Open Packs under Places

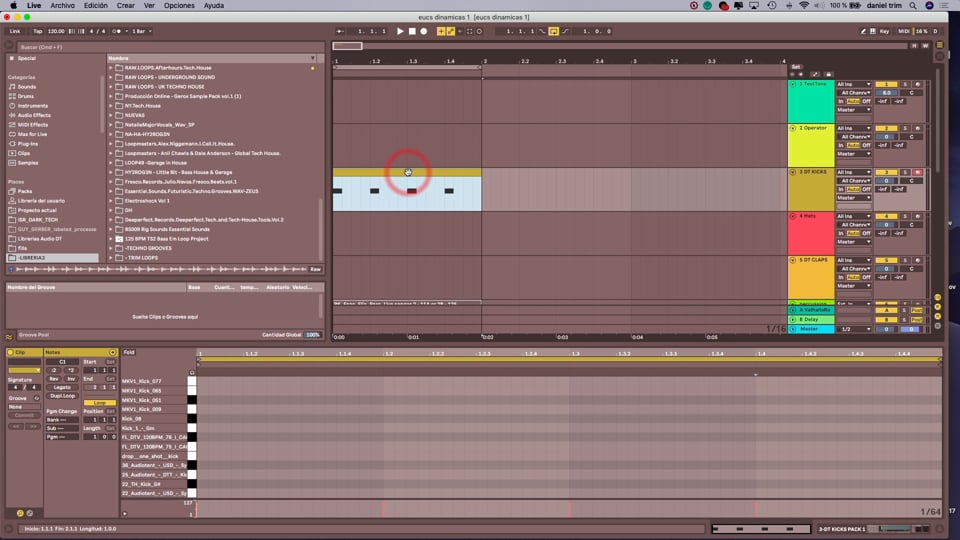tap(24, 191)
